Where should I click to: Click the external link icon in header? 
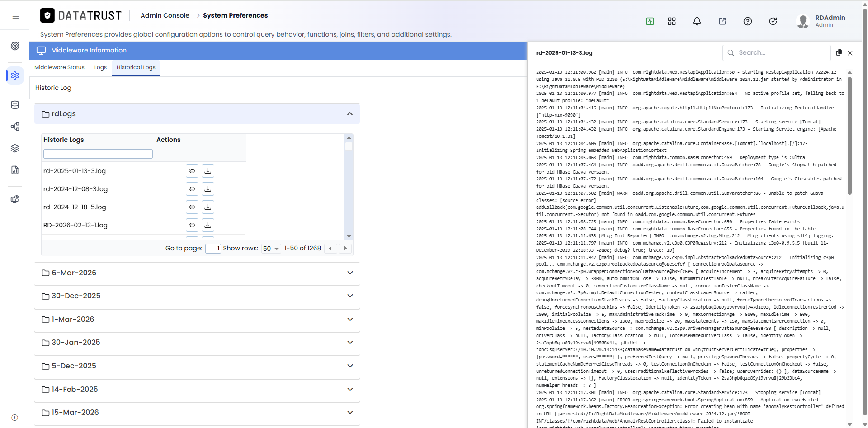tap(722, 21)
